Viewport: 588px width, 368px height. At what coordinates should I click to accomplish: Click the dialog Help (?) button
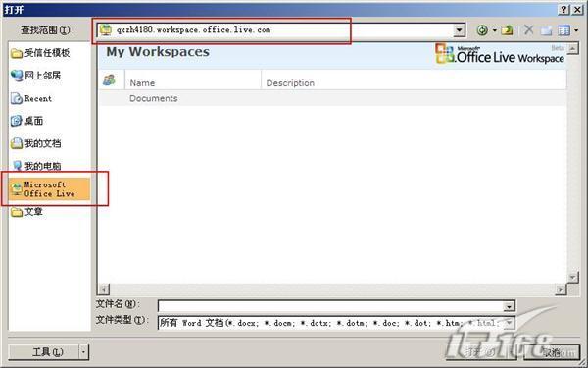click(x=563, y=10)
